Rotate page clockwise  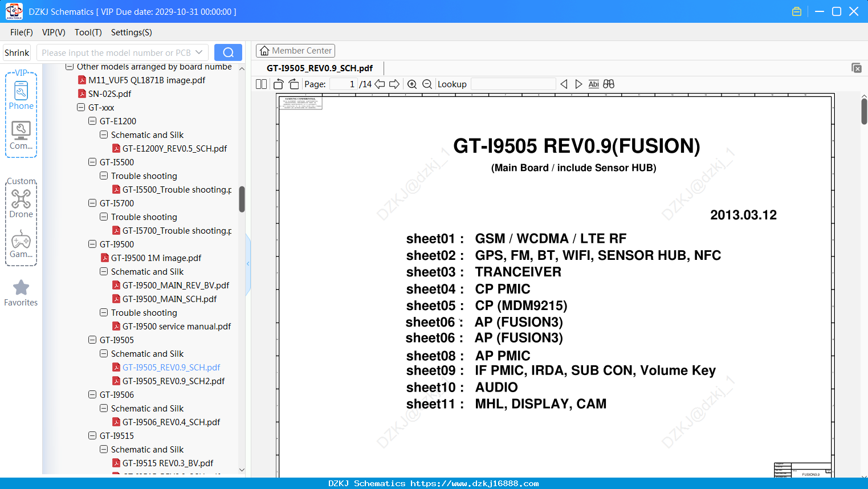[294, 84]
